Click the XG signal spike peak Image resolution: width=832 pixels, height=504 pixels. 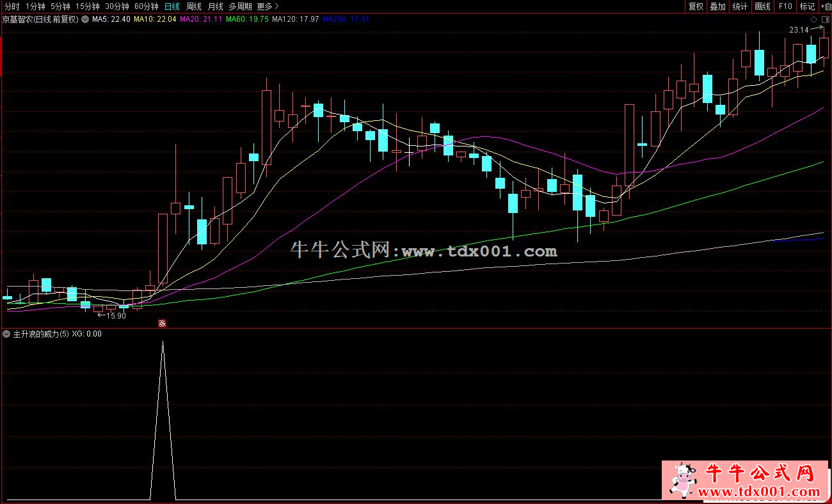coord(163,342)
